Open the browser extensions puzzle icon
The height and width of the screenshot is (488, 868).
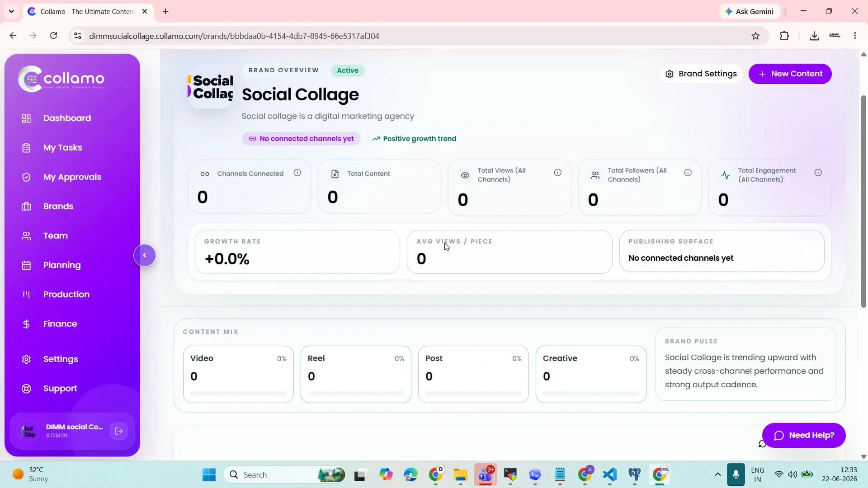(x=784, y=36)
